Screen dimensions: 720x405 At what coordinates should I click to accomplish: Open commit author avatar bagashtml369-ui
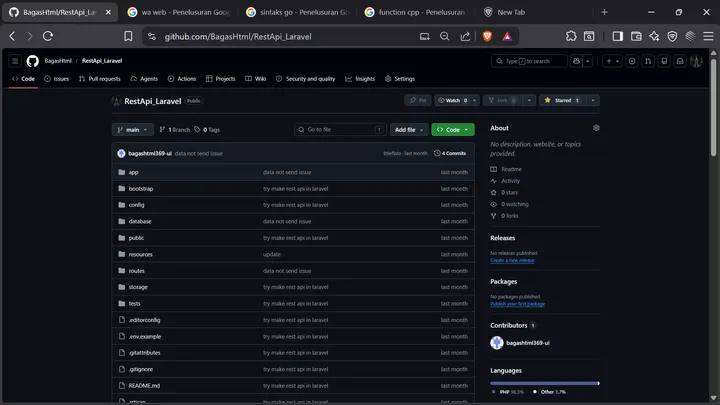[x=121, y=153]
